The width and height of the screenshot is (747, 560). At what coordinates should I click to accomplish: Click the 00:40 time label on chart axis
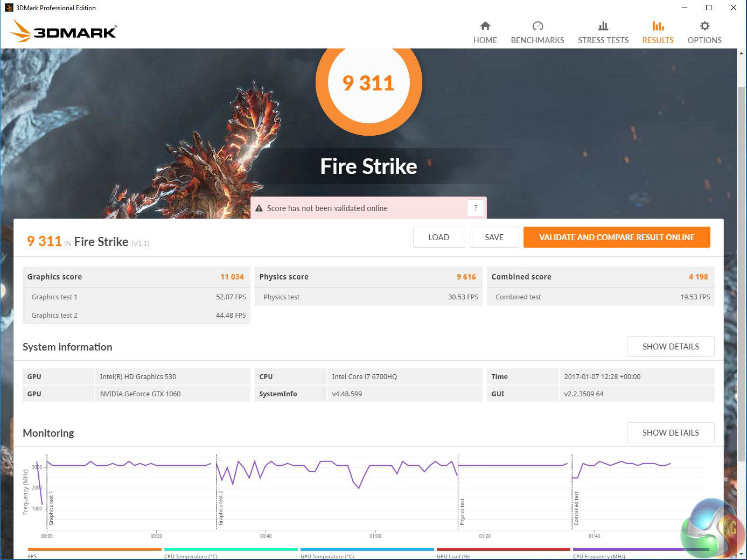pyautogui.click(x=266, y=536)
